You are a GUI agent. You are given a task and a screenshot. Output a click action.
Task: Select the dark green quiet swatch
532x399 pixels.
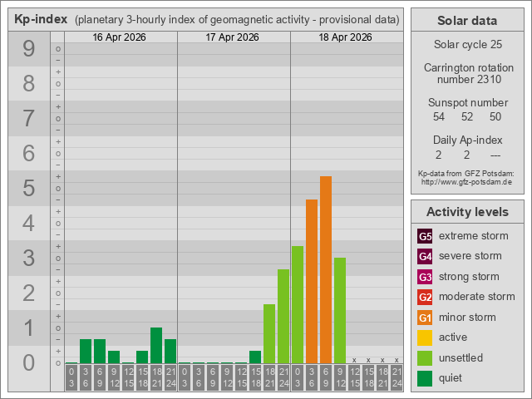pos(425,378)
